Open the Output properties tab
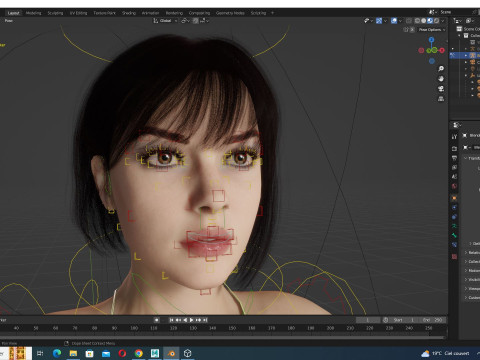Viewport: 480px width, 360px height. pyautogui.click(x=454, y=158)
